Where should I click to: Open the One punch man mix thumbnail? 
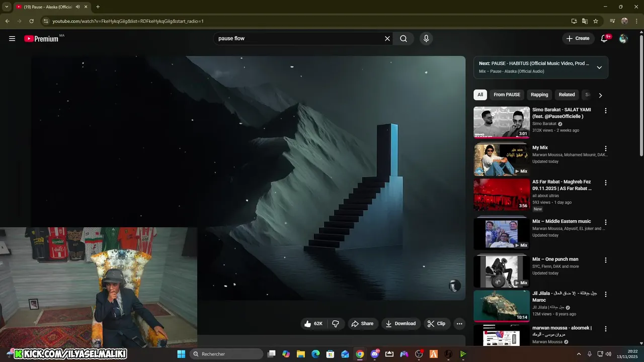pos(502,271)
